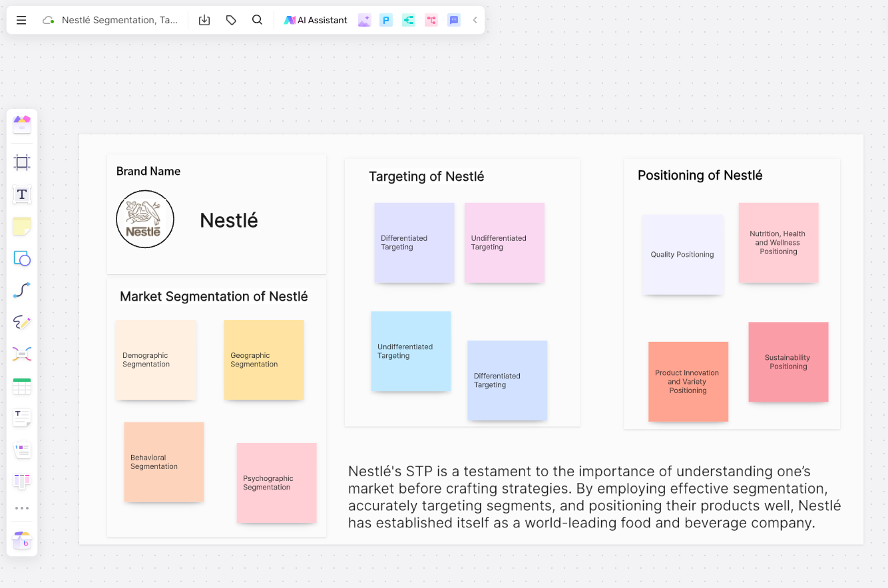
Task: Select the Text tool
Action: [22, 194]
